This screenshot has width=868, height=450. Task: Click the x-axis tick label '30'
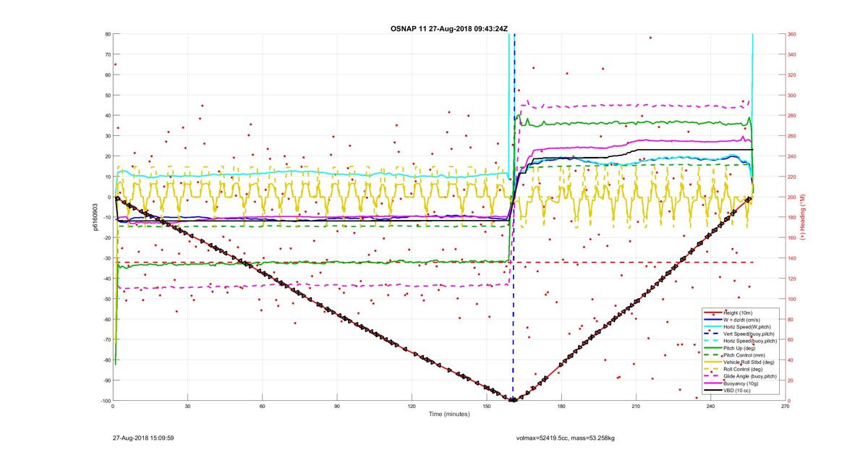[x=188, y=407]
